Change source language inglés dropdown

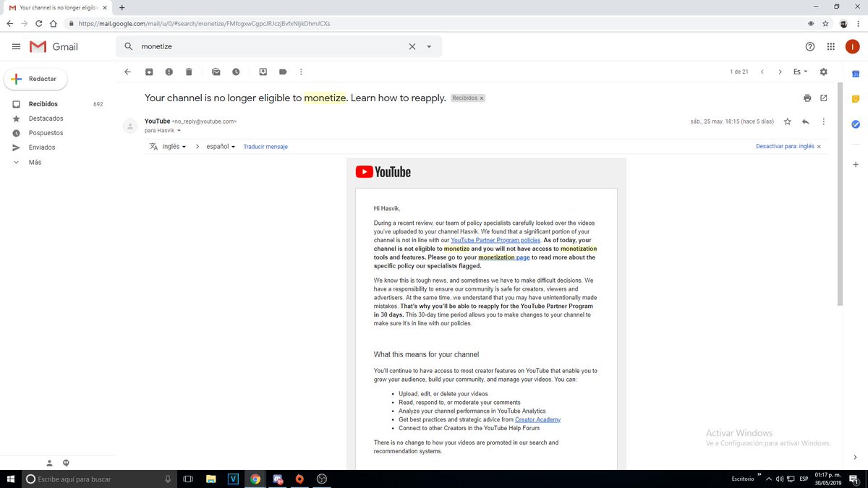pos(174,146)
